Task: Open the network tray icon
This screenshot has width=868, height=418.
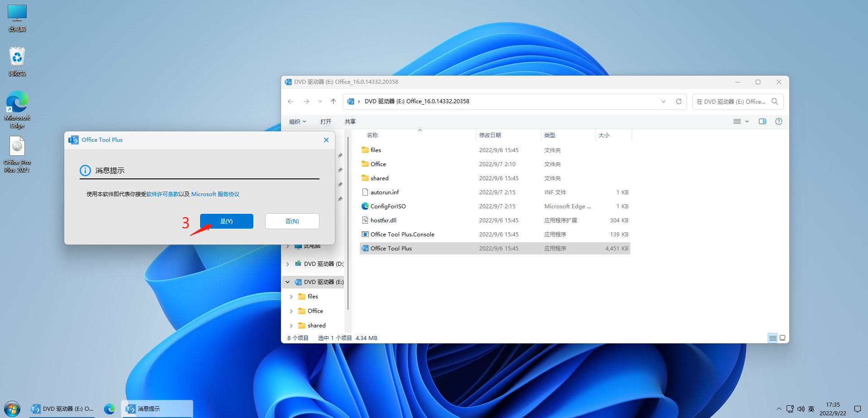Action: (x=790, y=409)
